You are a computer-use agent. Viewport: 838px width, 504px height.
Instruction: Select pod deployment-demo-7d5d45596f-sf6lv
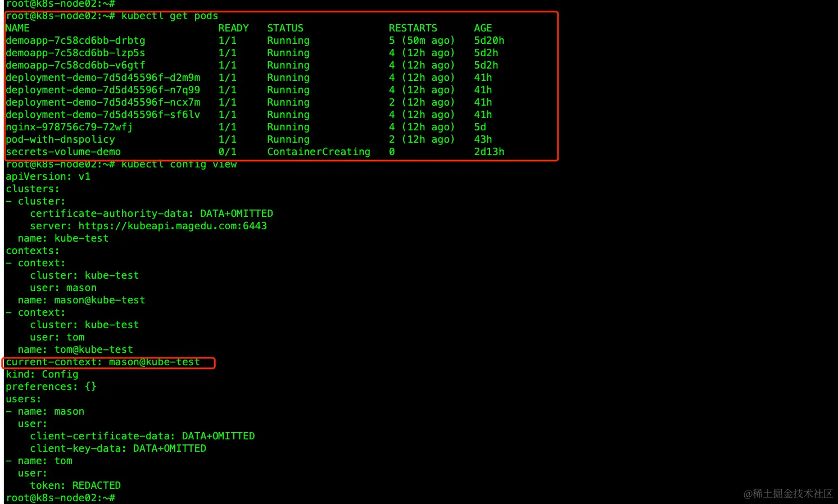(103, 115)
